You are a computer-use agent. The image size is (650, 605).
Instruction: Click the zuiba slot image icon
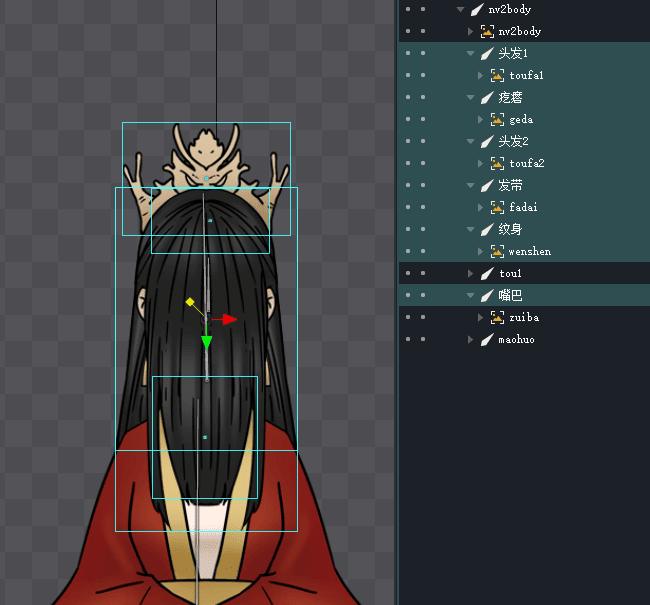click(x=497, y=318)
